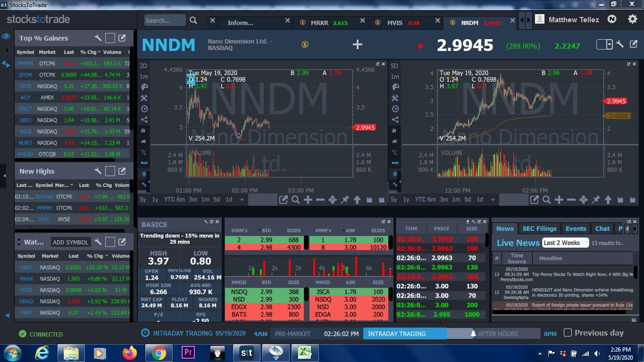The height and width of the screenshot is (362, 644).
Task: Click the pin icon under the 2D chart
Action: coord(345,200)
